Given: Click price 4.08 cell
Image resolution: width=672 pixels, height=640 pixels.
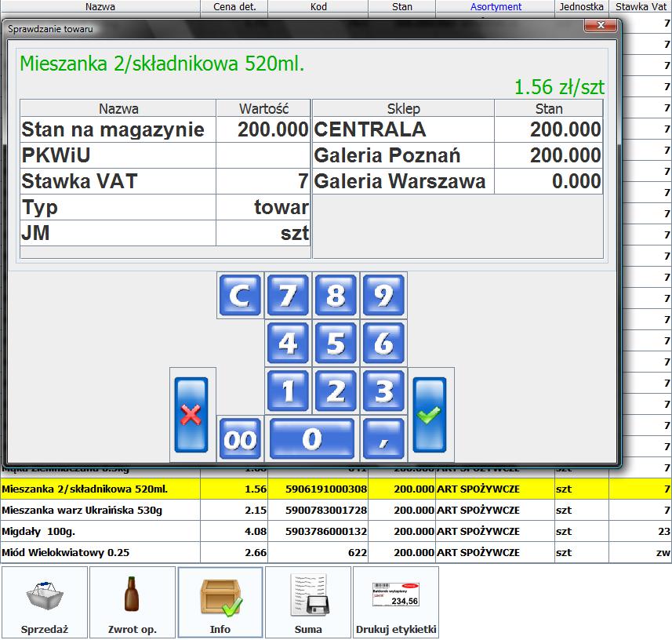Looking at the screenshot, I should point(234,531).
